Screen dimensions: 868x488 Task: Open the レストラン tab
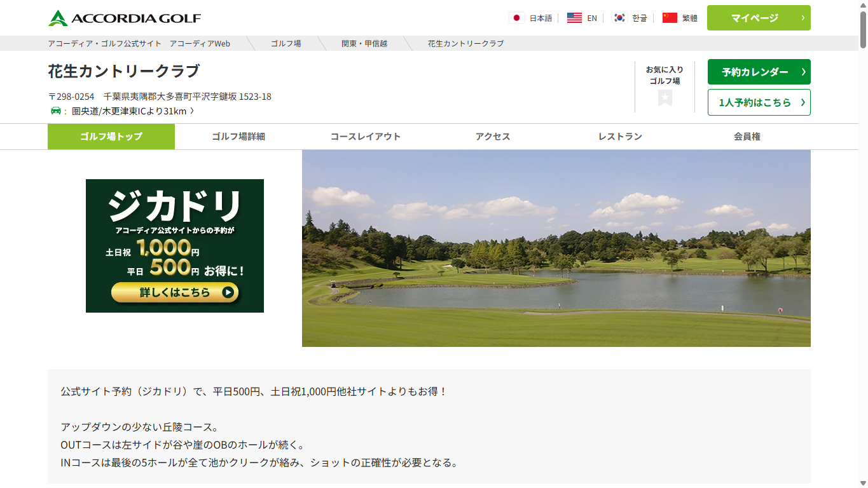(x=620, y=137)
